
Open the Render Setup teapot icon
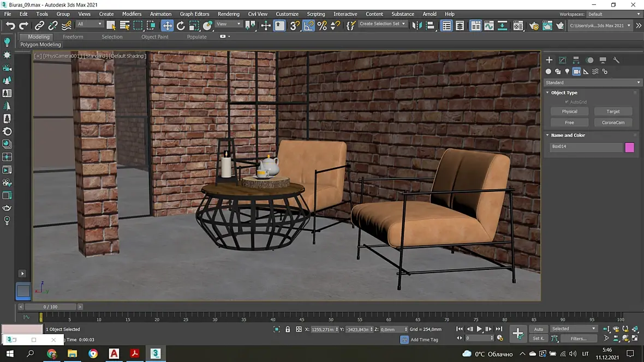(x=534, y=26)
